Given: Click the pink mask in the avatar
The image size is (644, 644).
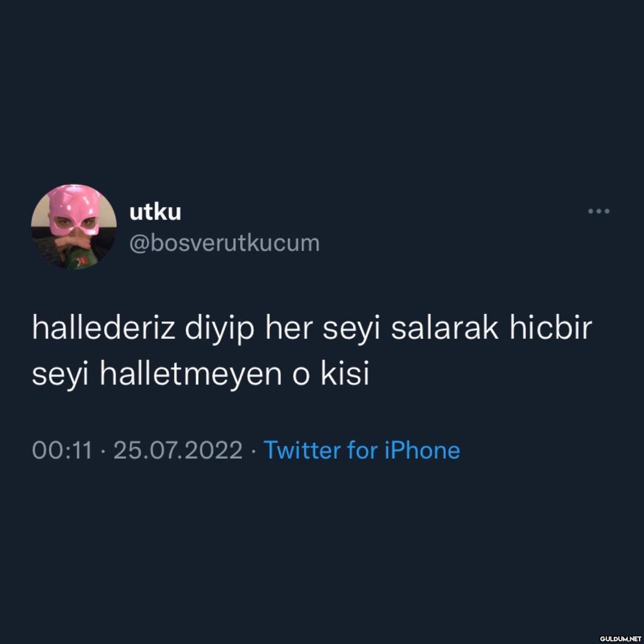Looking at the screenshot, I should pyautogui.click(x=74, y=210).
